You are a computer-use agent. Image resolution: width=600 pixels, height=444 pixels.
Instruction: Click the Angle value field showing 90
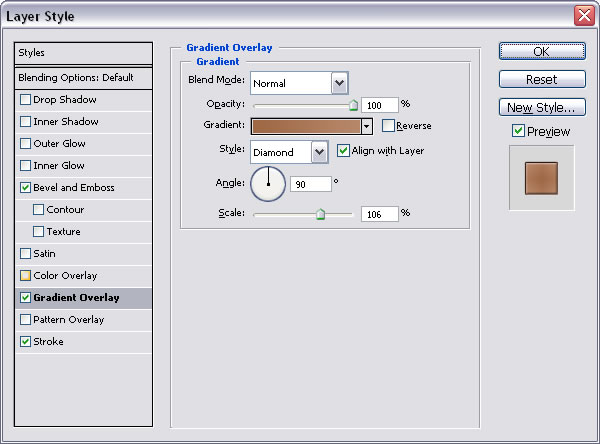point(311,184)
